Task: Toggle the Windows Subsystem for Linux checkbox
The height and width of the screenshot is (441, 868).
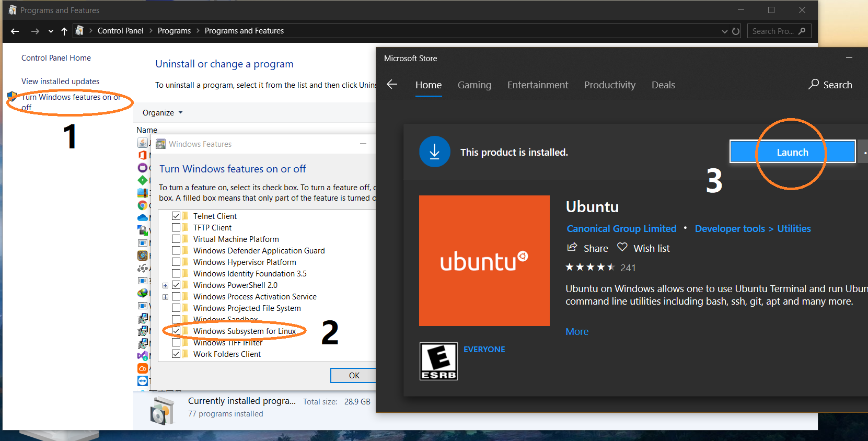Action: (x=176, y=331)
